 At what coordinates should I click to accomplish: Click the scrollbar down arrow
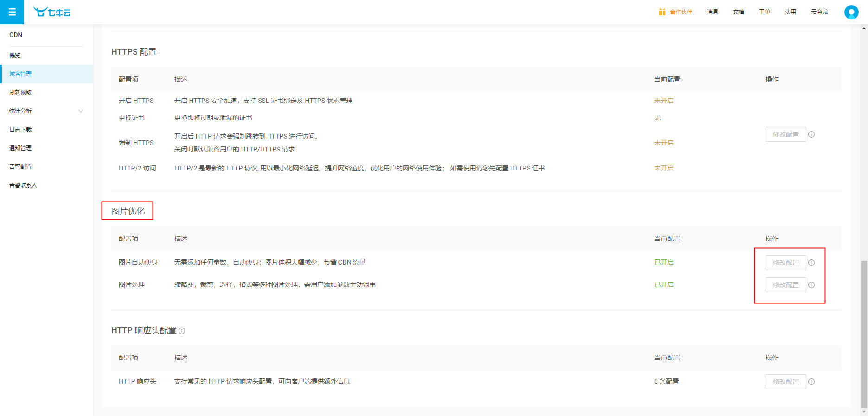[864, 412]
